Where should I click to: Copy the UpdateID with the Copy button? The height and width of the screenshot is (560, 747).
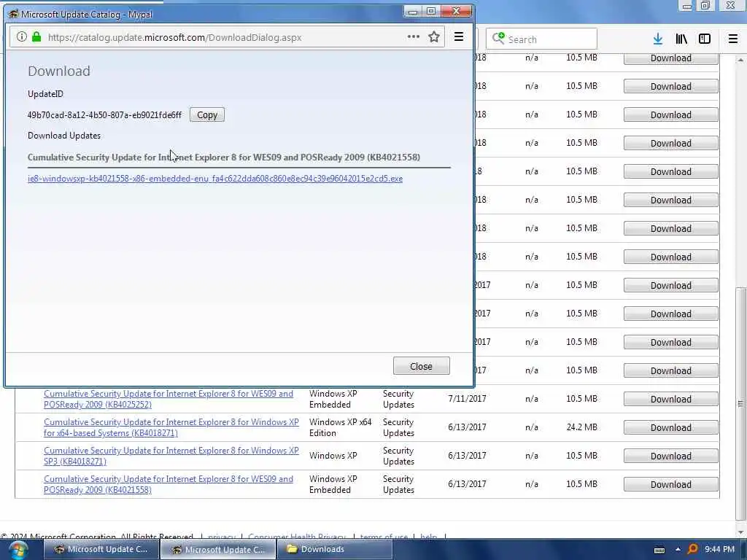click(206, 114)
